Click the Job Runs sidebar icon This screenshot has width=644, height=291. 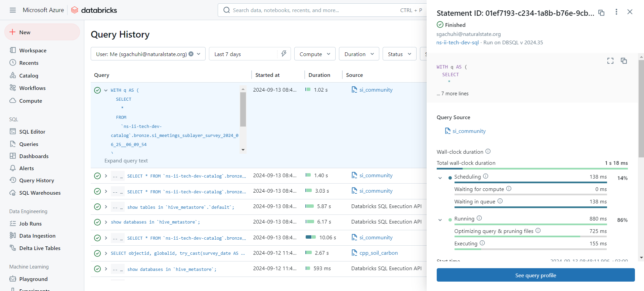13,224
